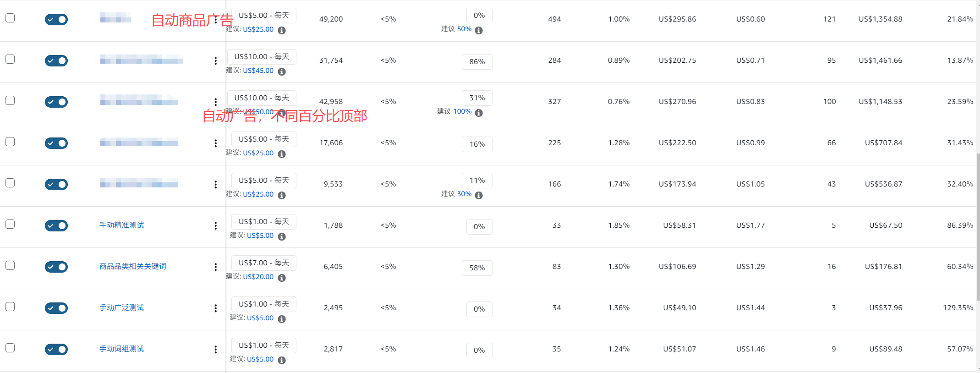This screenshot has width=980, height=373.
Task: Edit the 86% top placement field
Action: 477,61
